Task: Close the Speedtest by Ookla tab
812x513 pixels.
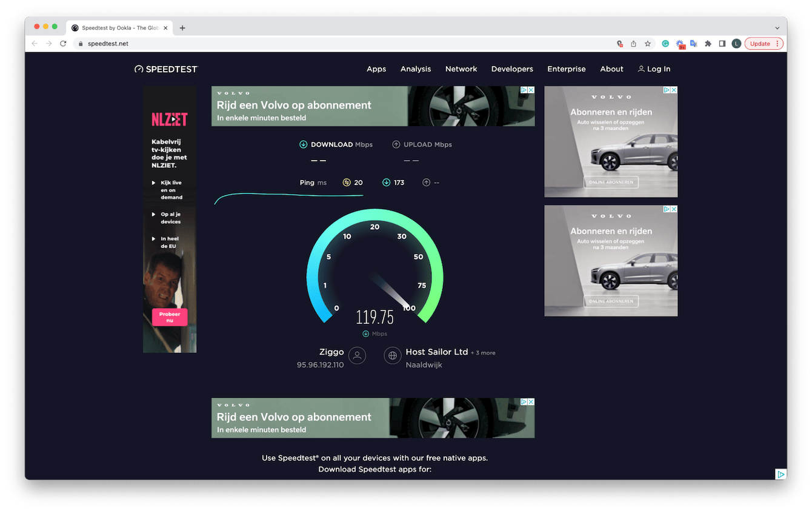Action: tap(166, 28)
